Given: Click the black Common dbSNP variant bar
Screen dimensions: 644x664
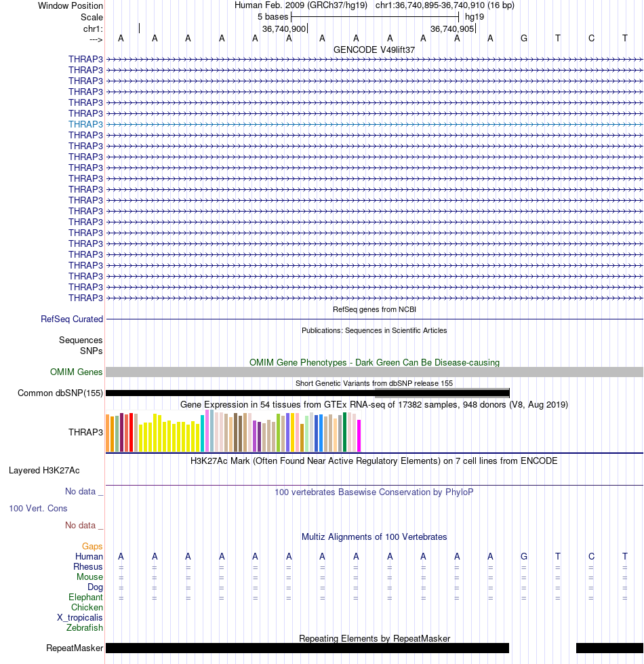Looking at the screenshot, I should [308, 393].
